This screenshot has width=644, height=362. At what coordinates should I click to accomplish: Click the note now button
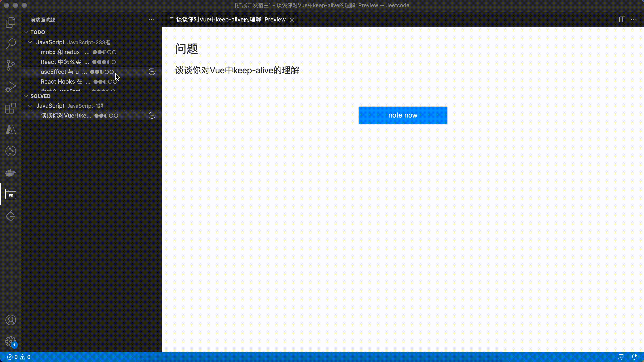point(402,115)
